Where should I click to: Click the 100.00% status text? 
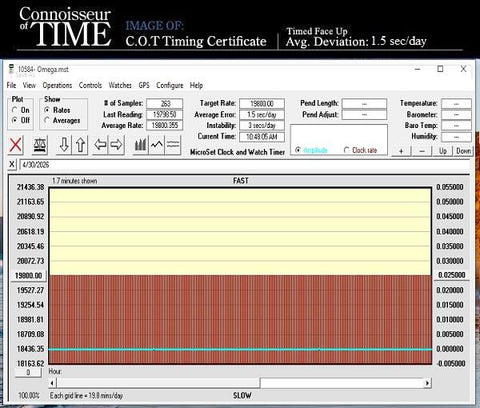tap(29, 396)
